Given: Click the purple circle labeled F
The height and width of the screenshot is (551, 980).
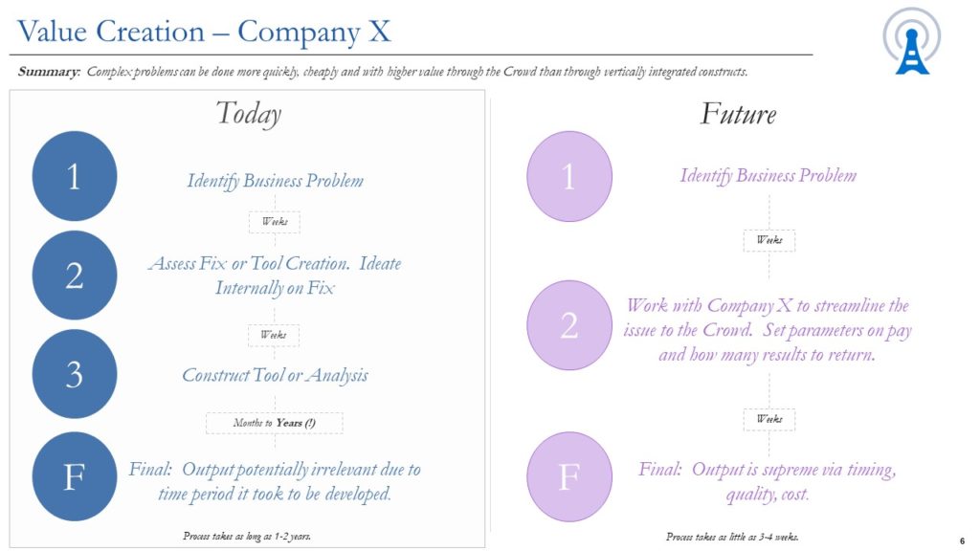Looking at the screenshot, I should (569, 476).
